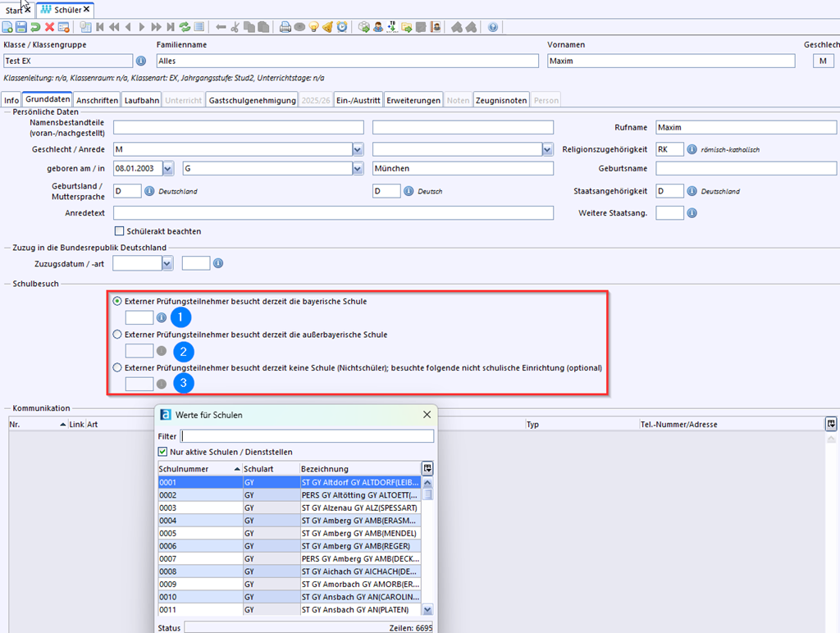840x633 pixels.
Task: Click the scissors cut icon
Action: pyautogui.click(x=235, y=27)
